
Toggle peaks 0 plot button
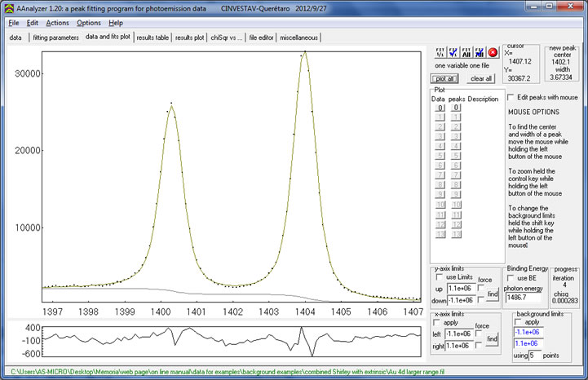click(x=458, y=108)
